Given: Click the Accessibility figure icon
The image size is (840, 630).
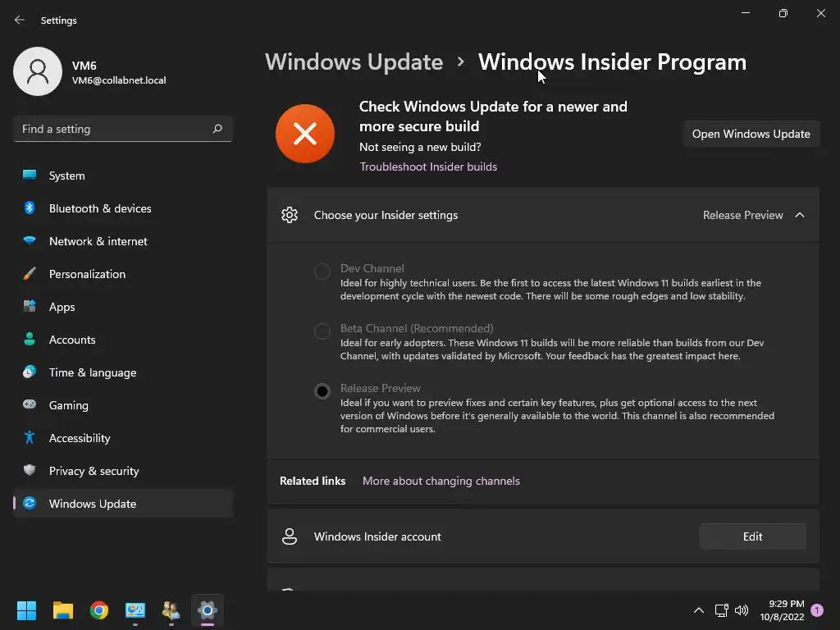Looking at the screenshot, I should pyautogui.click(x=30, y=438).
